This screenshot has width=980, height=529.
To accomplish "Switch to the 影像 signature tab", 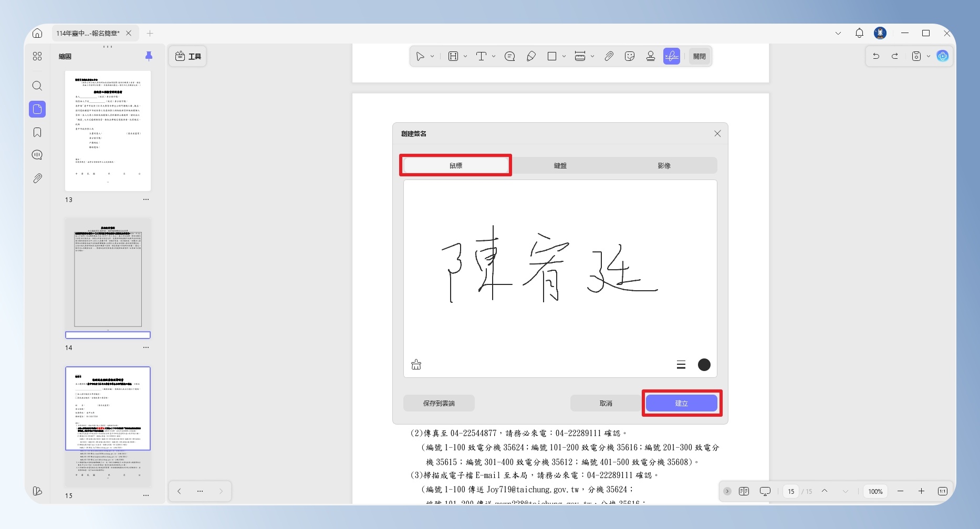I will [664, 165].
